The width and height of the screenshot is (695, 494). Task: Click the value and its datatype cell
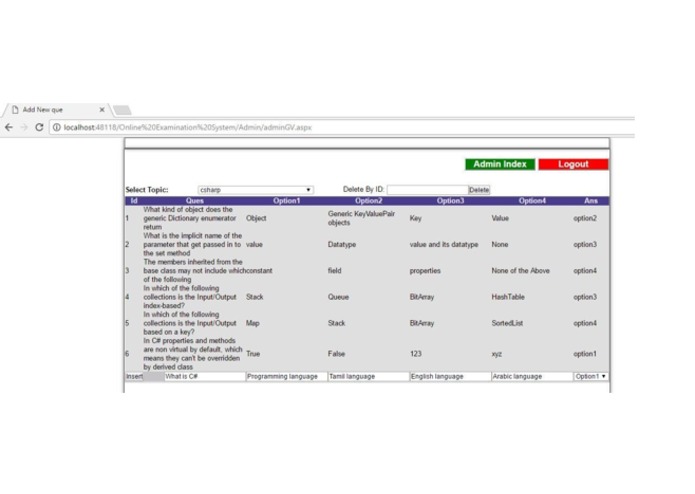(x=444, y=245)
